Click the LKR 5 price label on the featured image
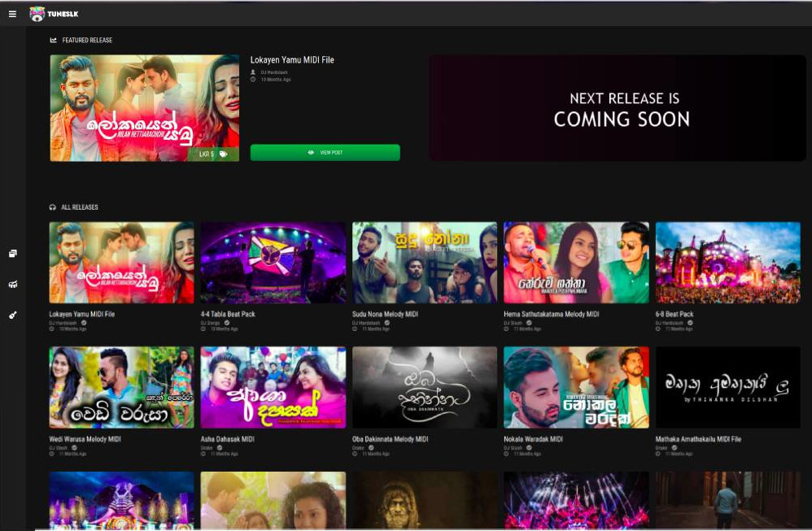 click(207, 155)
